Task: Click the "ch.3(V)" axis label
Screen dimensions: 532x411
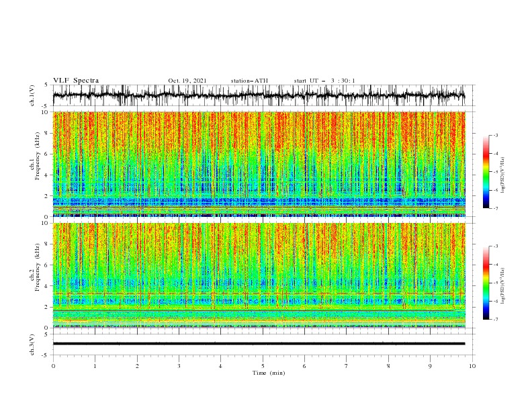Action: pos(32,345)
